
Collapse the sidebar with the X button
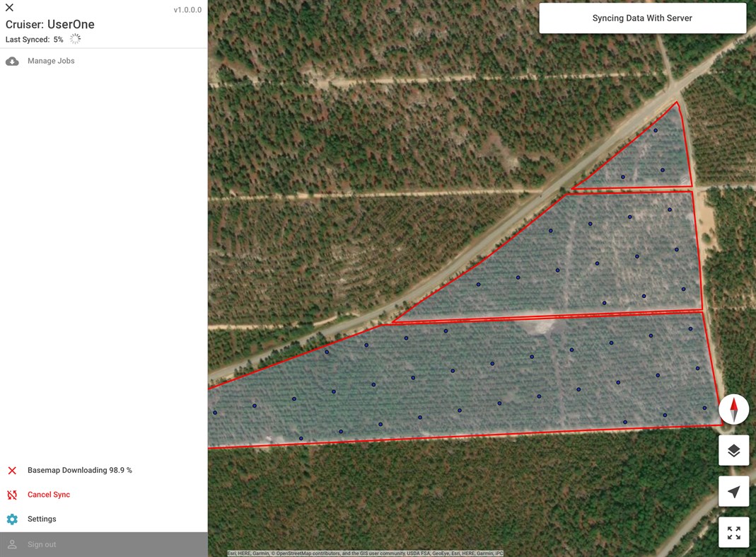9,8
